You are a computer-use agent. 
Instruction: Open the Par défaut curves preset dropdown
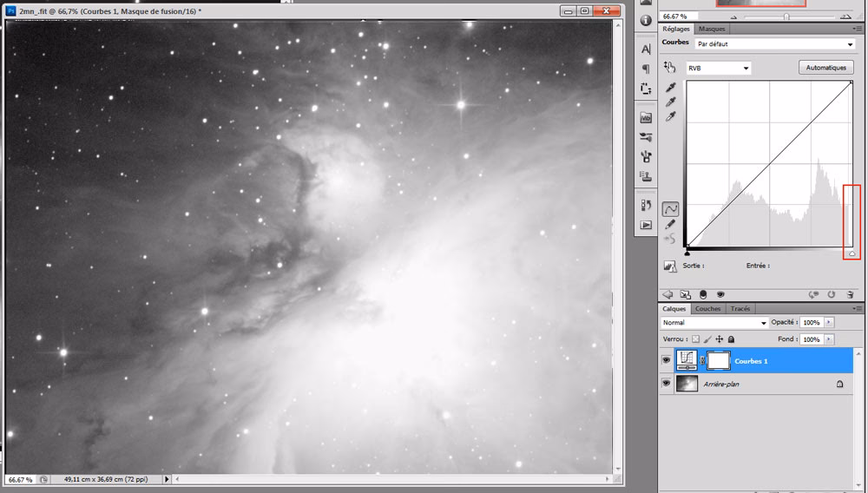(775, 43)
